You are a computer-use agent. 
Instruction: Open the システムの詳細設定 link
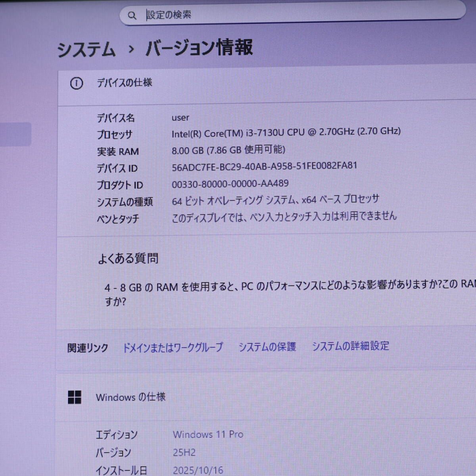point(351,346)
